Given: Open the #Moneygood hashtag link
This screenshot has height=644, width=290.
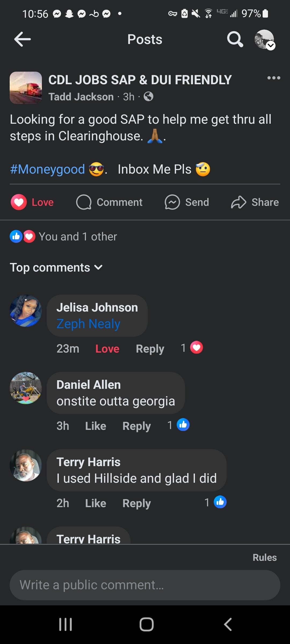Looking at the screenshot, I should click(x=48, y=169).
